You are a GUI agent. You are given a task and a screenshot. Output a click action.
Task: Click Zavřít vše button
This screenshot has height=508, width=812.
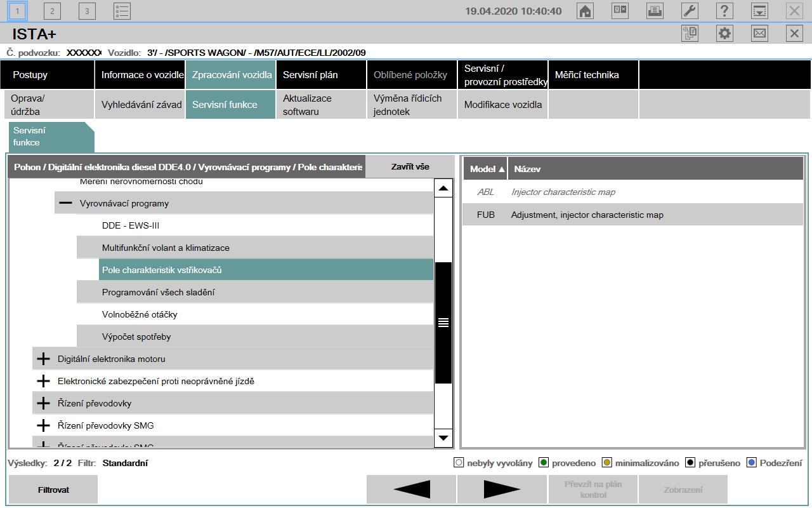(410, 167)
